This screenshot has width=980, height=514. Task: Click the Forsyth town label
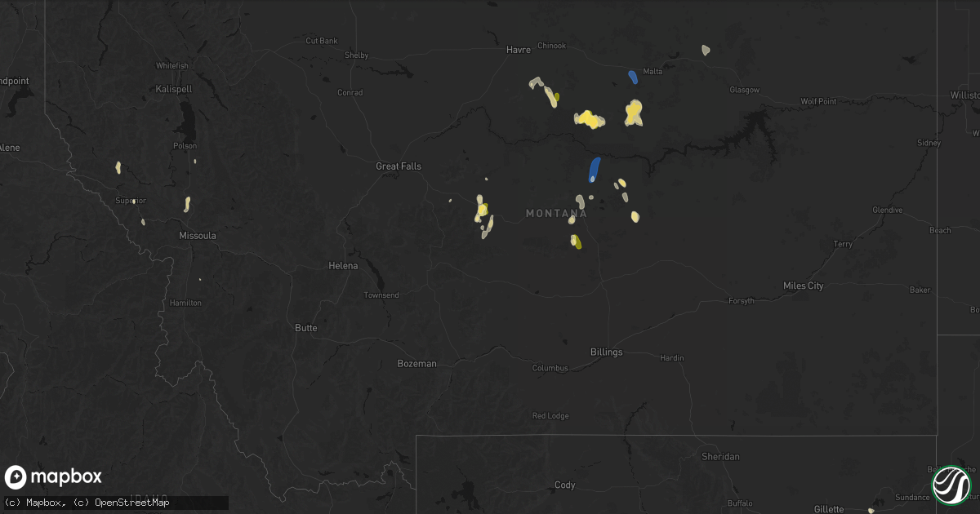[742, 301]
